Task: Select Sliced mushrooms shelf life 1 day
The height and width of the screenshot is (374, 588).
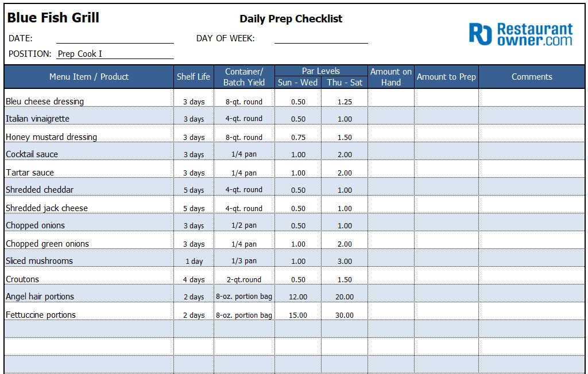Action: [194, 258]
